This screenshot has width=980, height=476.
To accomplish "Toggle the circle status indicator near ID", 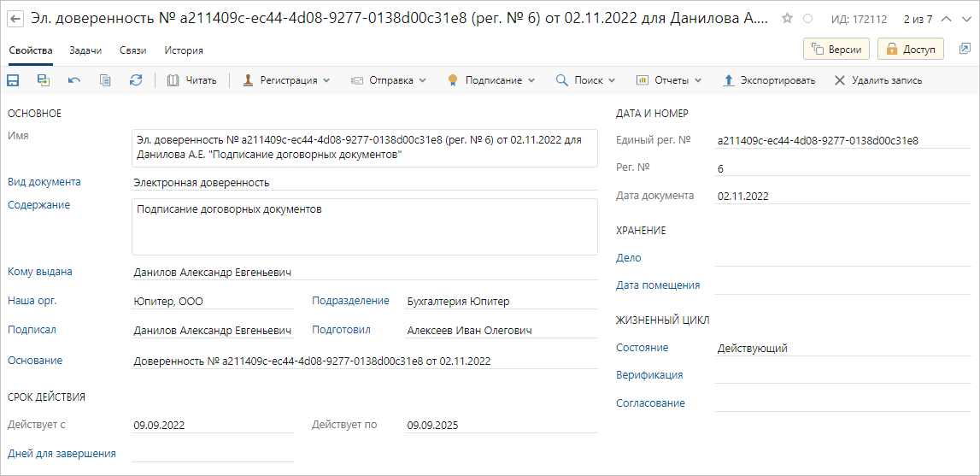I will coord(807,19).
